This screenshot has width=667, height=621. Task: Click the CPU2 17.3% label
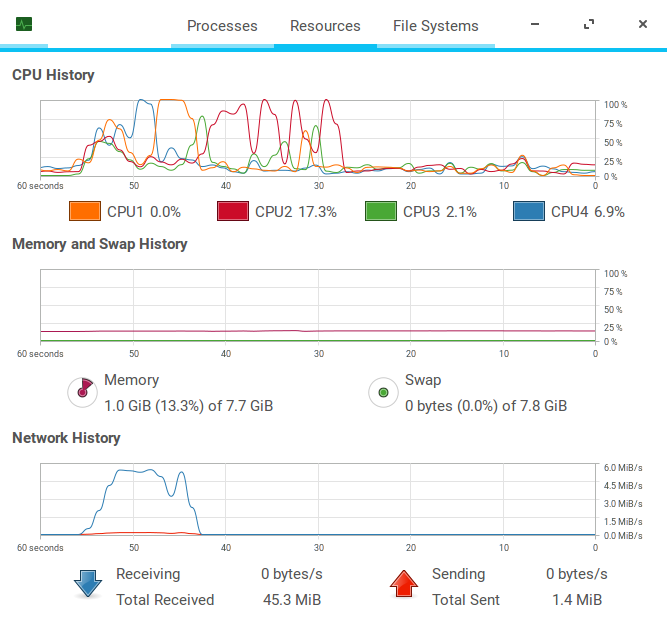click(296, 212)
